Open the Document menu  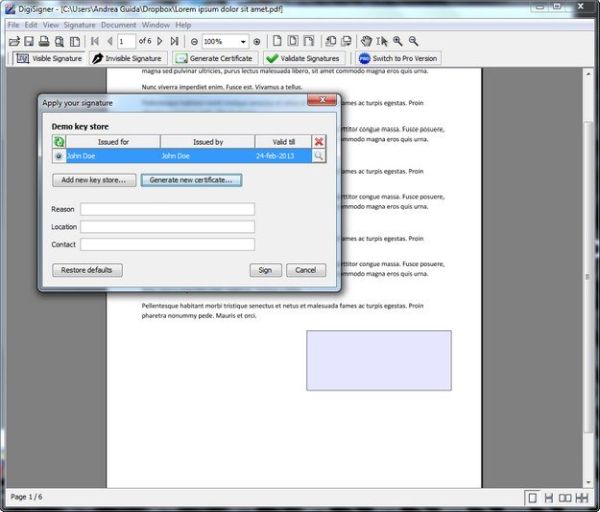[118, 24]
